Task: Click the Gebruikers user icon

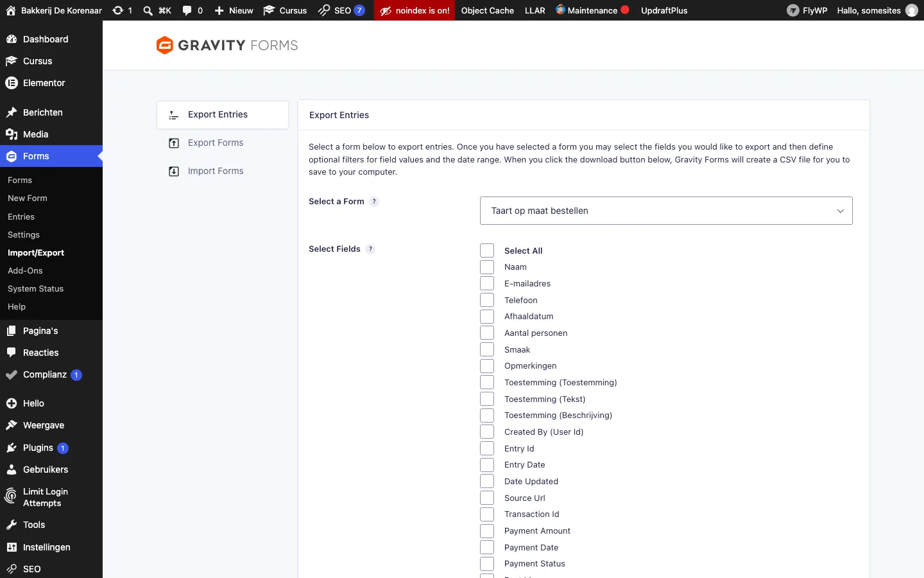Action: pyautogui.click(x=12, y=469)
